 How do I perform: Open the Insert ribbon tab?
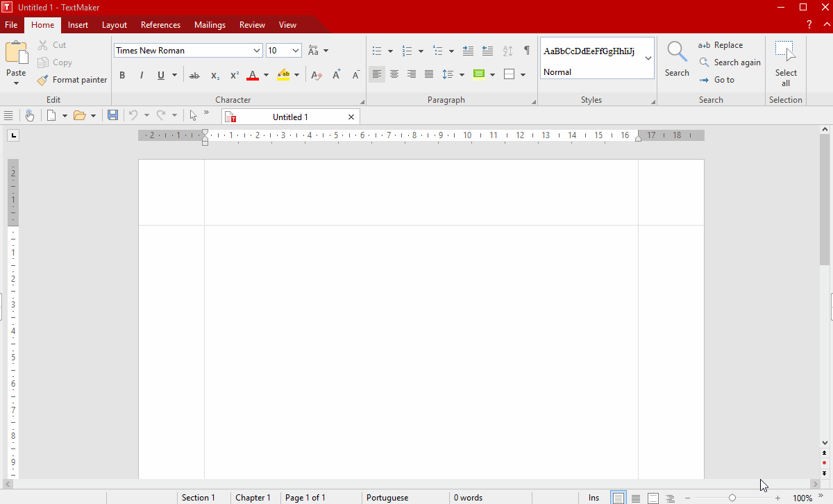click(x=78, y=25)
